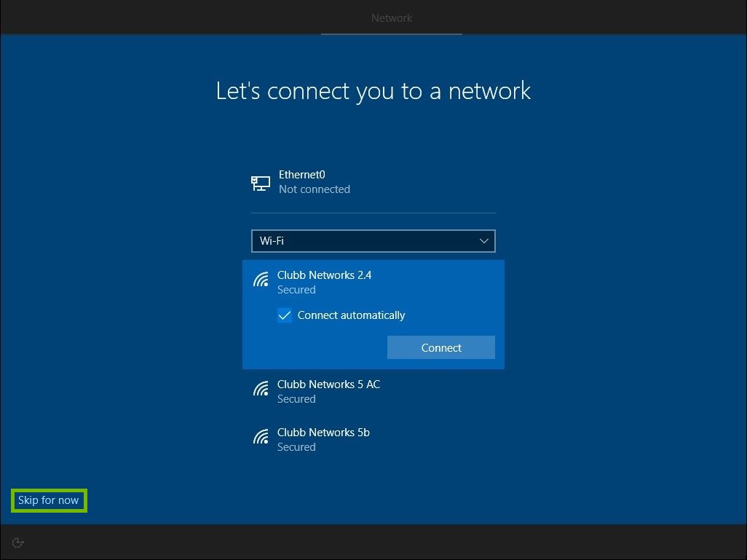
Task: Open the Wi-Fi connection type dropdown
Action: point(373,240)
